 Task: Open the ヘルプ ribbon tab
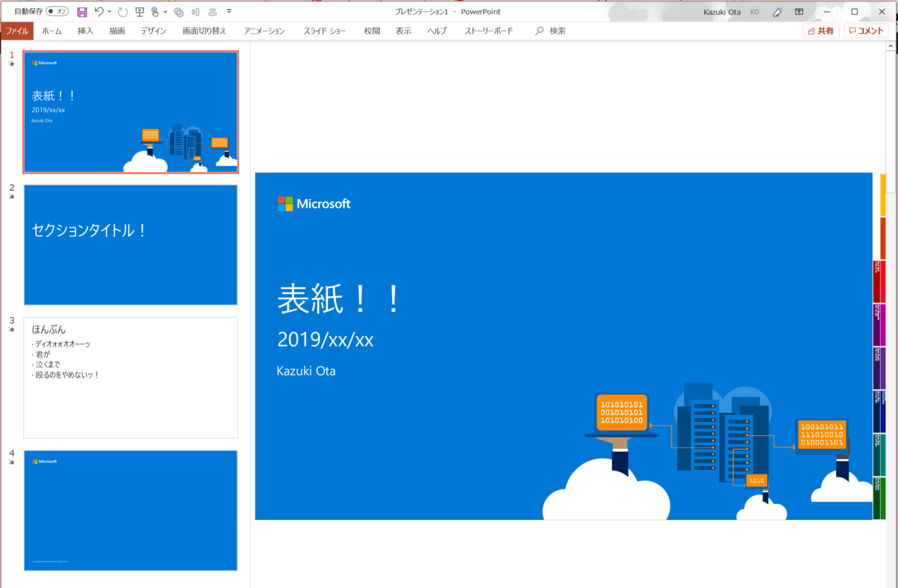[x=437, y=31]
